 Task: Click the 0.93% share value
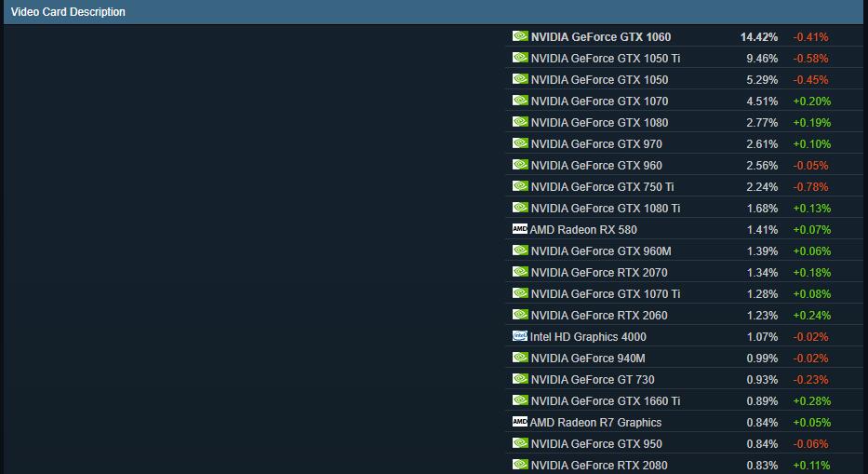pyautogui.click(x=762, y=380)
